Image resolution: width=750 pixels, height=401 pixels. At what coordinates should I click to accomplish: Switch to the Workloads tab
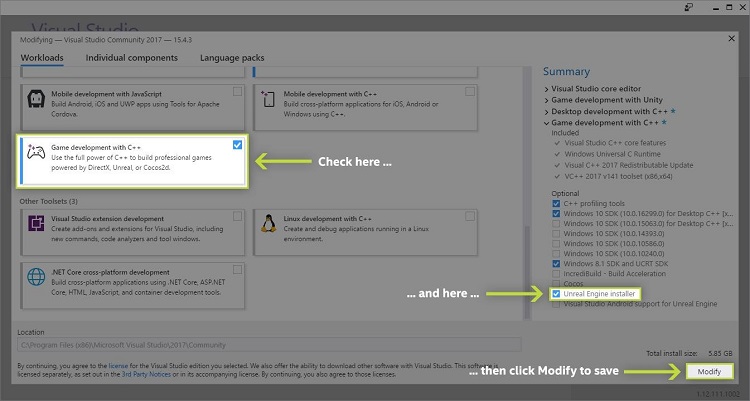point(42,58)
